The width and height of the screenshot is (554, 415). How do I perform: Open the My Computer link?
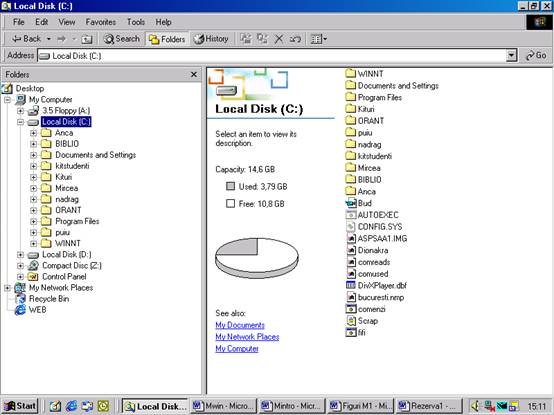point(237,349)
